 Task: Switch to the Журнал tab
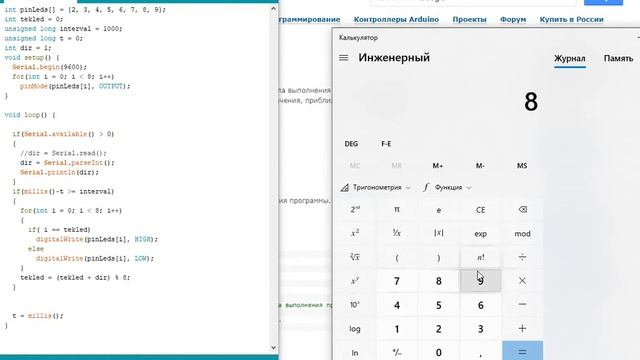point(570,58)
